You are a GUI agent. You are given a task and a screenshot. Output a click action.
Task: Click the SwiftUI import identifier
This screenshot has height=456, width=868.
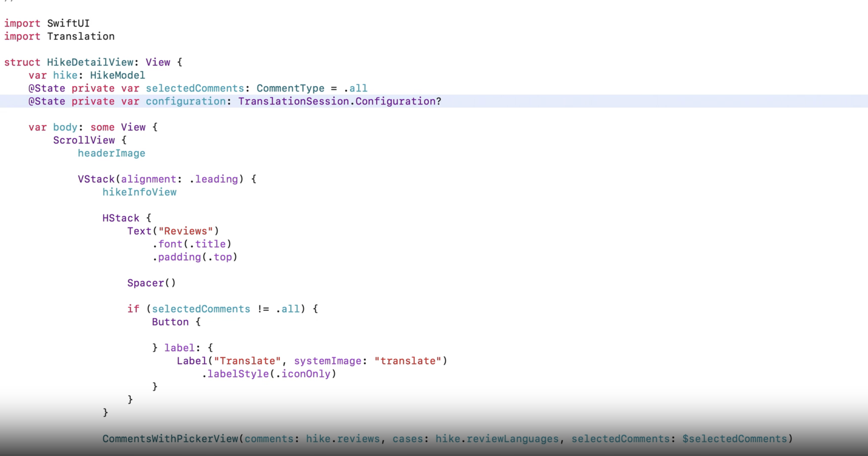click(x=69, y=23)
